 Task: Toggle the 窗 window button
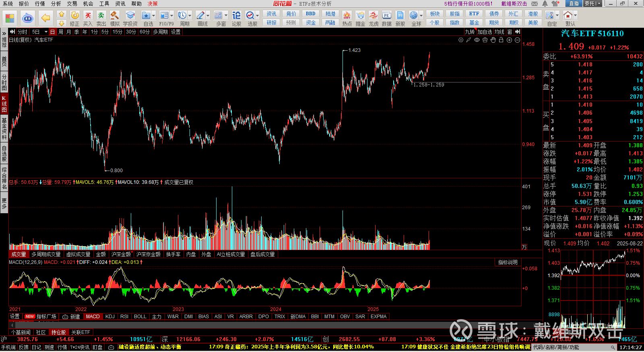point(510,32)
